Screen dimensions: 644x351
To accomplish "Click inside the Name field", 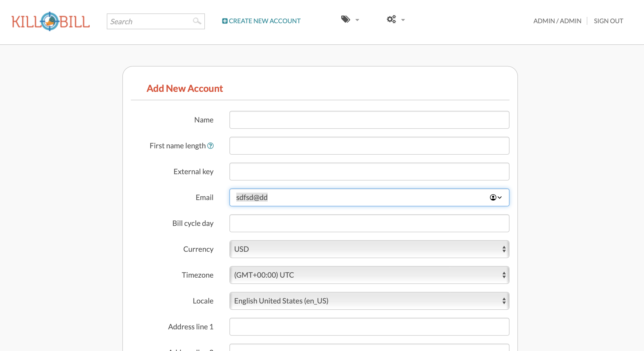I will pos(369,120).
